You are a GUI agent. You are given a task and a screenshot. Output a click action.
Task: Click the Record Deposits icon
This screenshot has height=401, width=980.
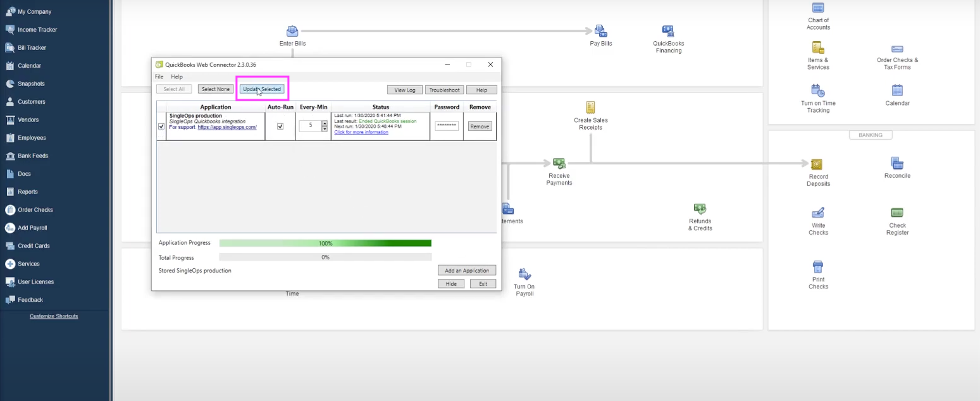[817, 164]
